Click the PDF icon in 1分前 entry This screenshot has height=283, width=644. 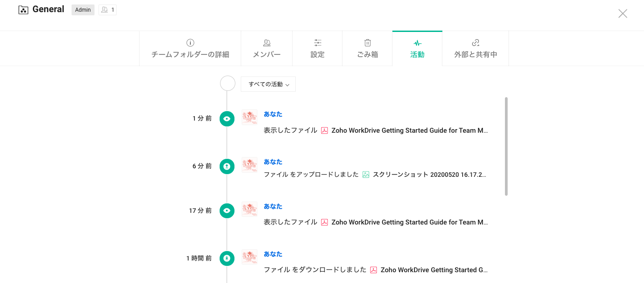(324, 130)
